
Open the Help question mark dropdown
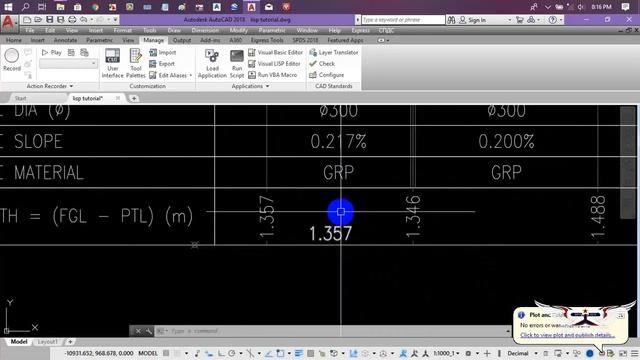[561, 20]
